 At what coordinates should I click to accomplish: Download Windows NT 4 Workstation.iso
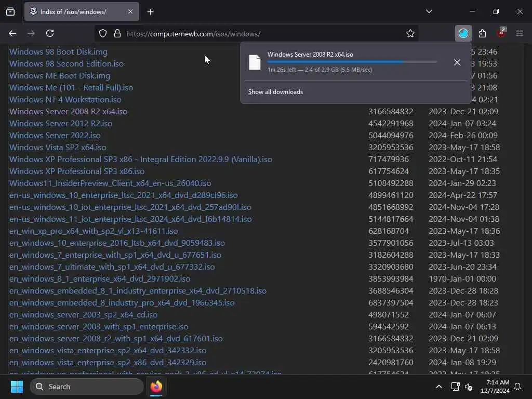(65, 99)
